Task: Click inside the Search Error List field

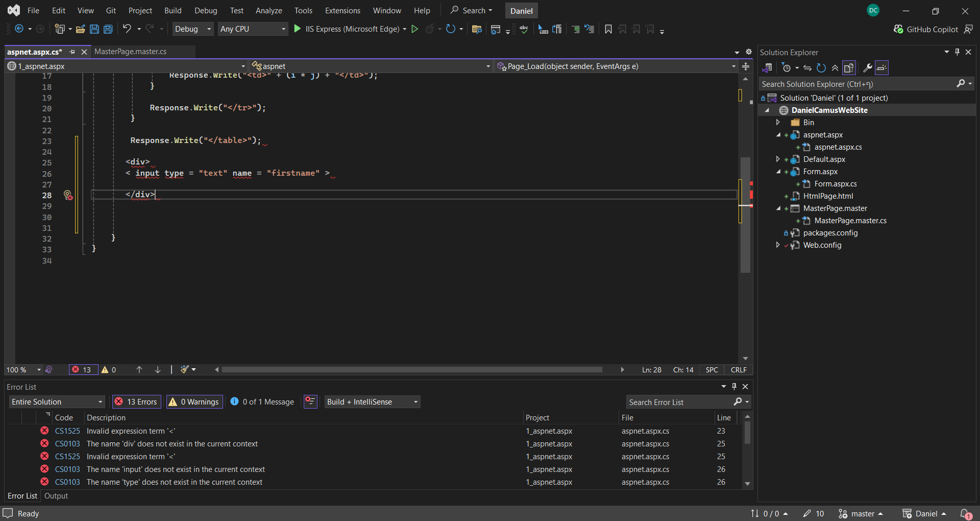Action: (679, 402)
